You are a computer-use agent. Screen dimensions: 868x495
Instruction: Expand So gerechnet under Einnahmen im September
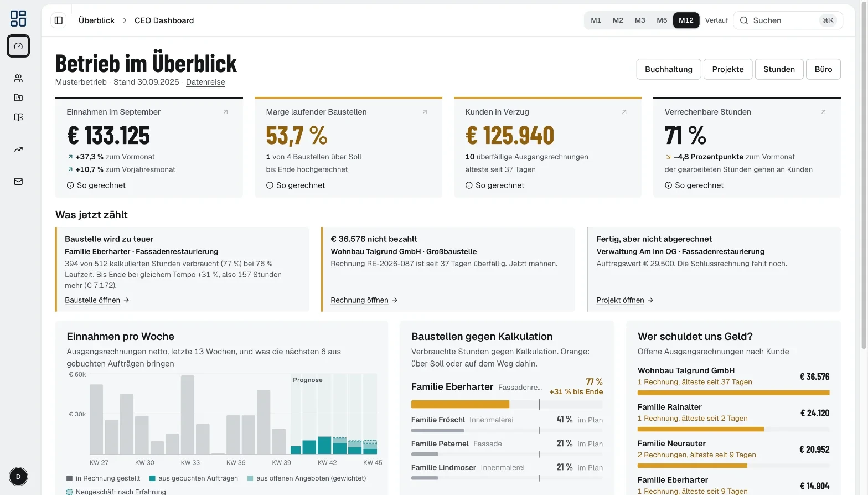[96, 185]
